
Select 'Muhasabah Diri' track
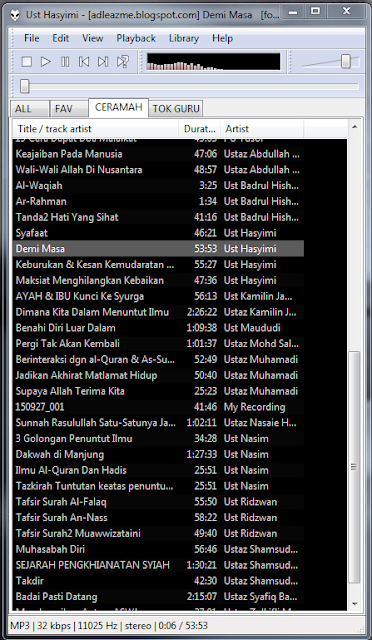[x=158, y=549]
